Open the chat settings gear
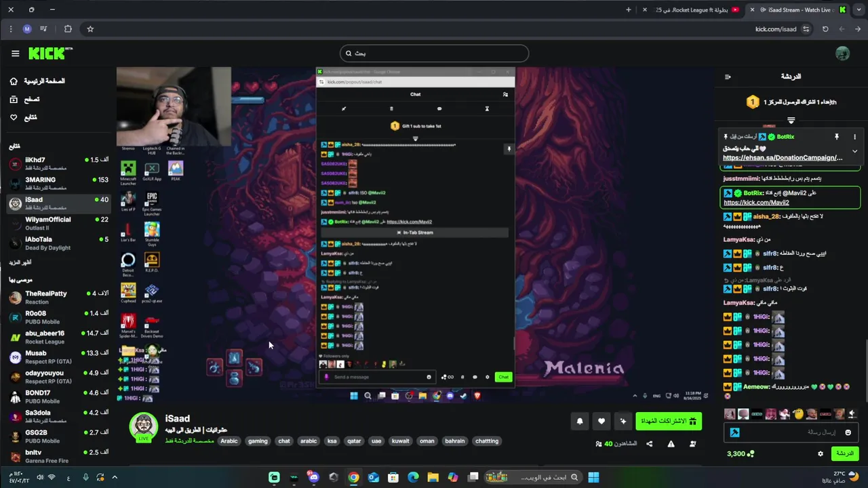The image size is (868, 488). 821,453
